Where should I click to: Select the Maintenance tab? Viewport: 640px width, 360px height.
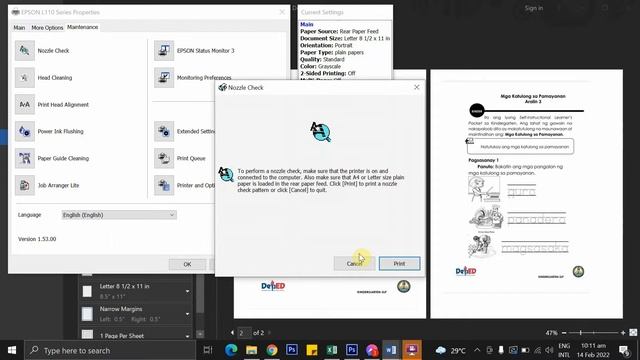tap(82, 27)
